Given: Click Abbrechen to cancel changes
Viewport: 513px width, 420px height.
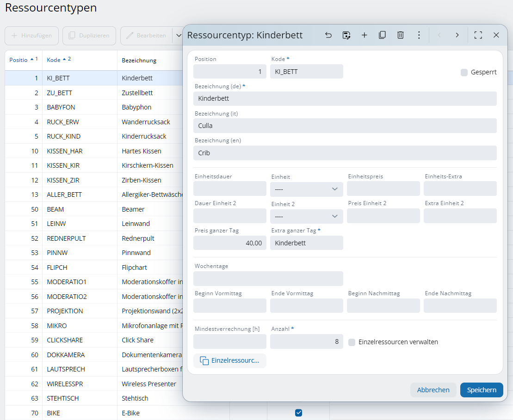Looking at the screenshot, I should tap(433, 390).
